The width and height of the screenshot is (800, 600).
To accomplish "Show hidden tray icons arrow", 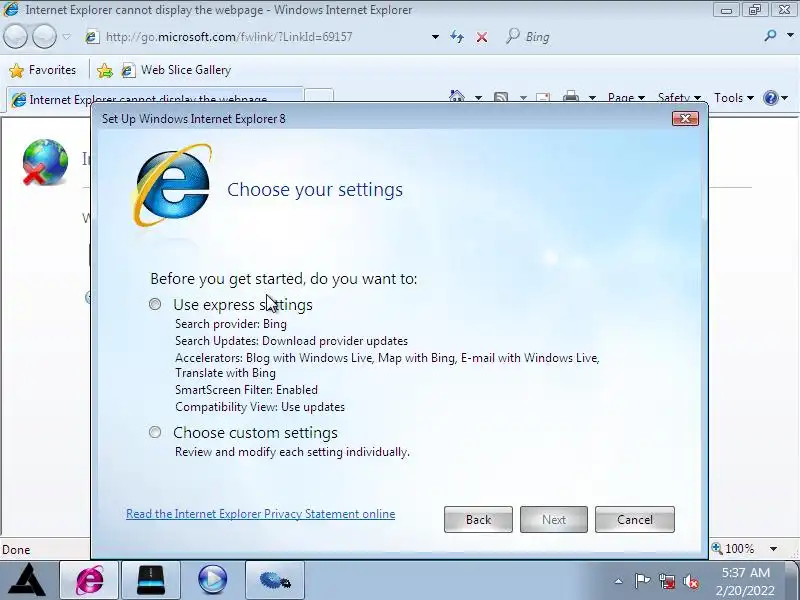I will coord(618,581).
